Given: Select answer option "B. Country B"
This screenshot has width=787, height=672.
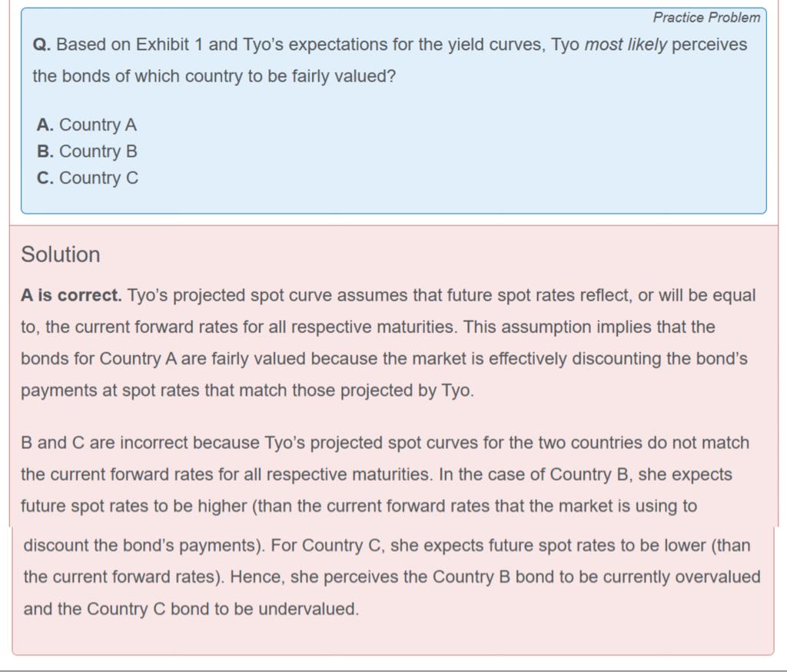Looking at the screenshot, I should (86, 151).
